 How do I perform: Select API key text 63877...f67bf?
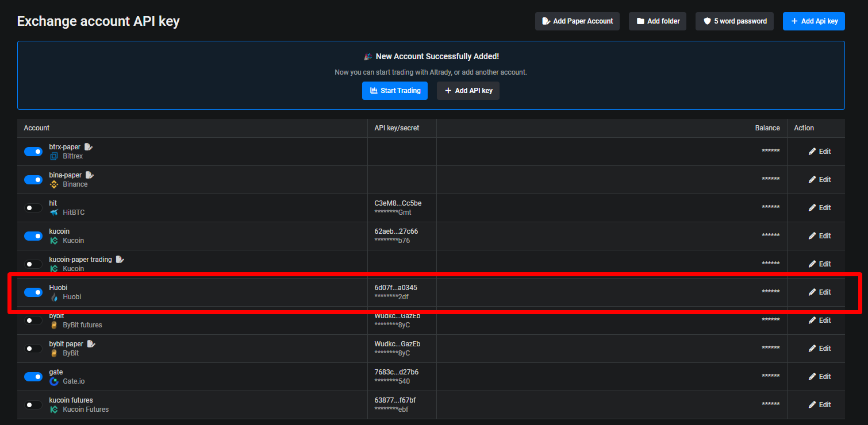click(395, 400)
